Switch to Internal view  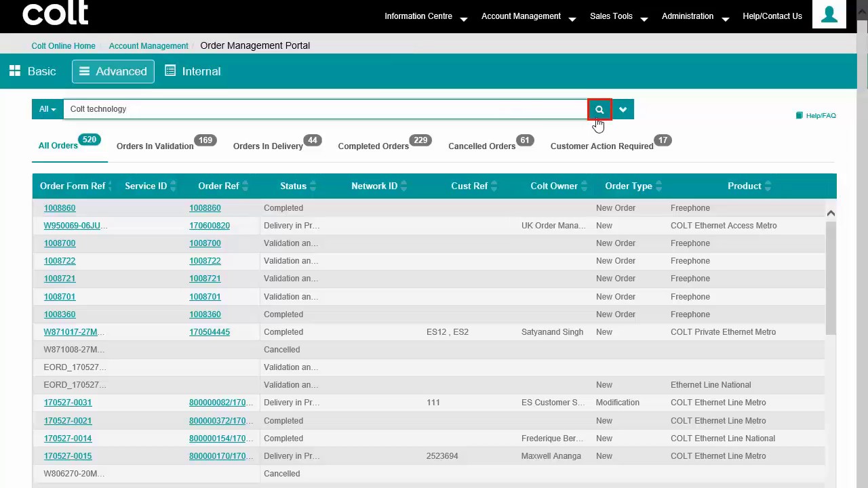pos(193,71)
